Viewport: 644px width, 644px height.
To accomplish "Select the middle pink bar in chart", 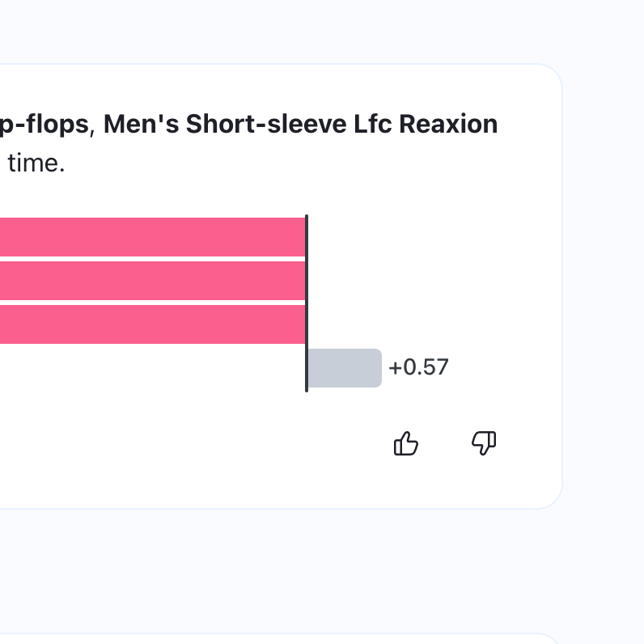I will point(152,280).
